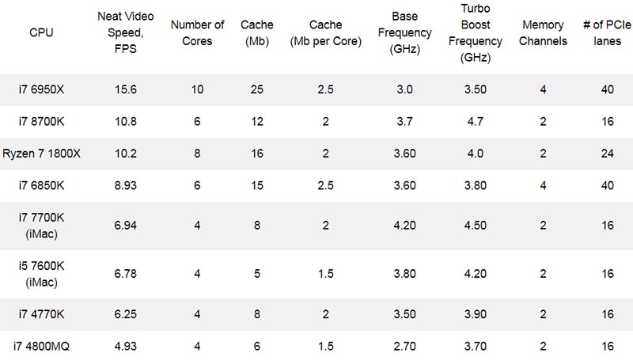Click the 4.7 turbo boost value
The image size is (633, 364).
click(476, 122)
